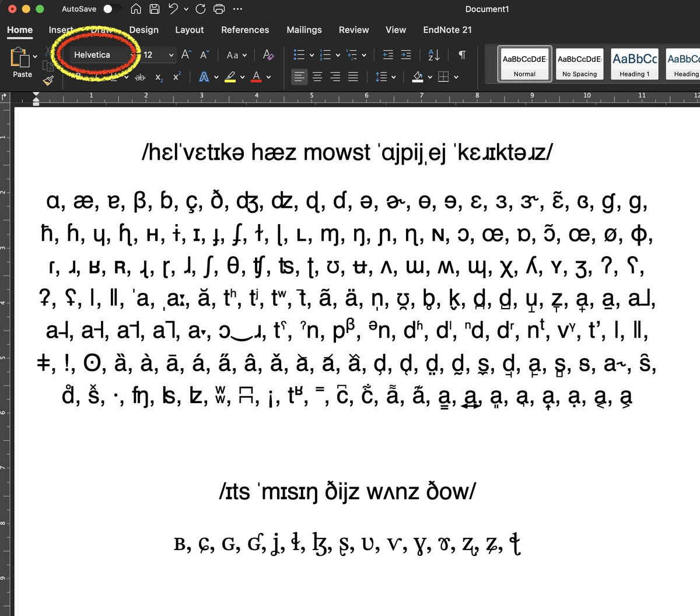The image size is (700, 616).
Task: Toggle the AutoSave switch
Action: click(112, 9)
